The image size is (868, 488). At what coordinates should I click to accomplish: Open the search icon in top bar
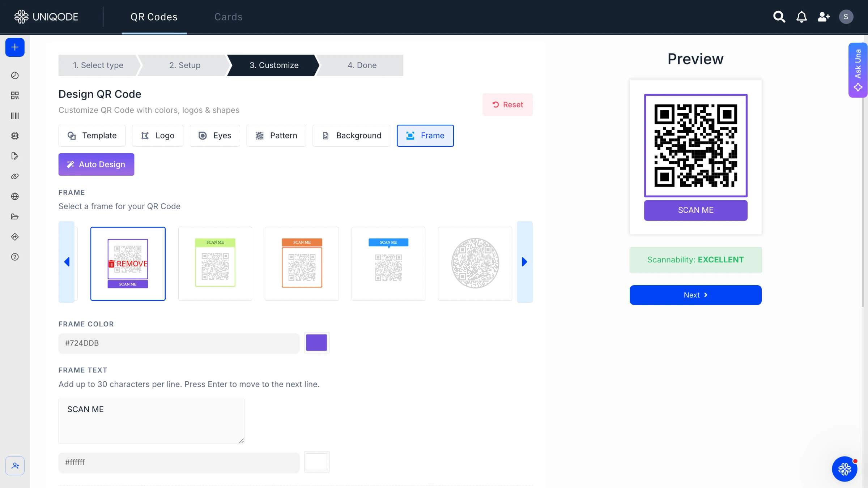[779, 17]
